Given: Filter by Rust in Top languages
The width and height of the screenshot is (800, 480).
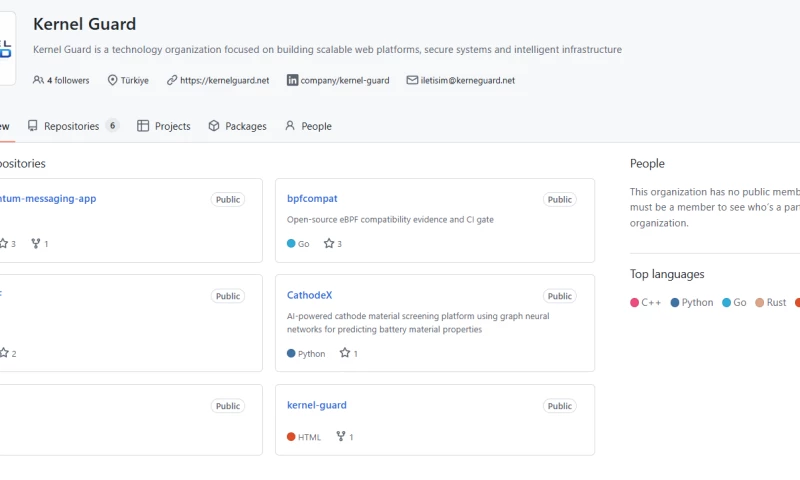Looking at the screenshot, I should point(771,302).
